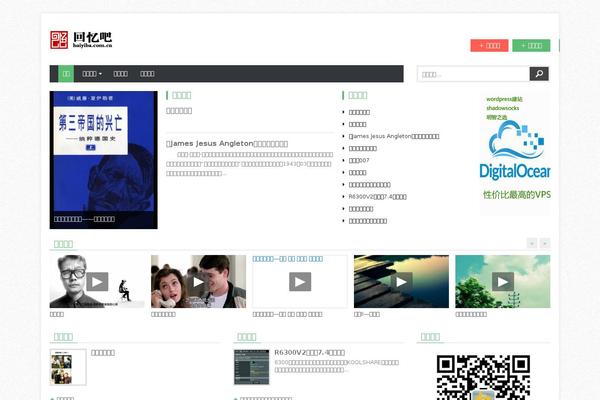Viewport: 600px width, 400px height.
Task: Open the blue 第三帝国的兴亡 book cover
Action: 104,160
